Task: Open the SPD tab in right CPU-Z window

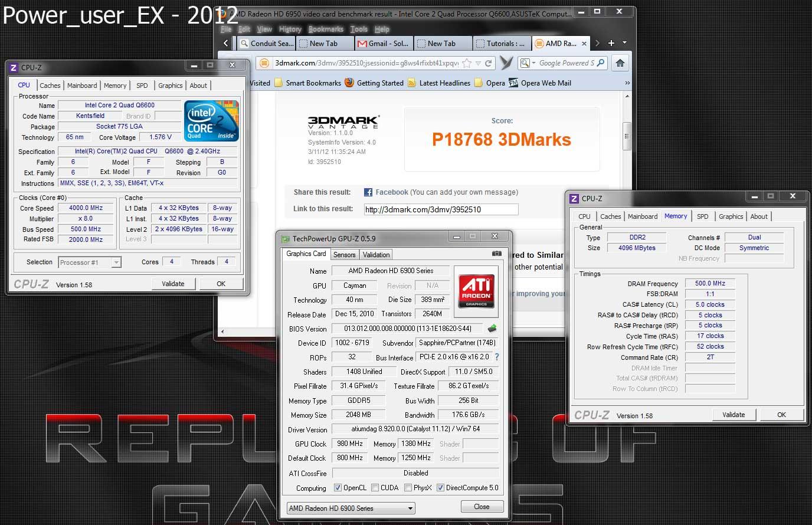Action: [702, 216]
